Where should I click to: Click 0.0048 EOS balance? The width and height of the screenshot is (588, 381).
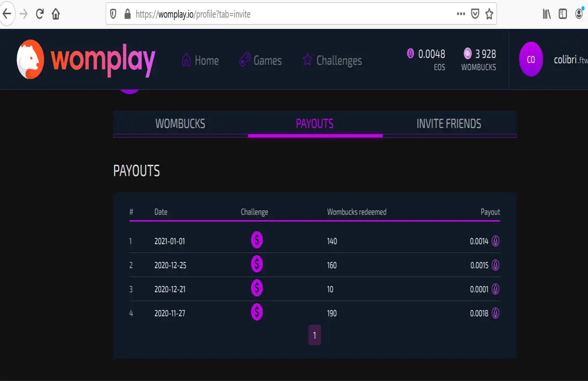pos(432,54)
